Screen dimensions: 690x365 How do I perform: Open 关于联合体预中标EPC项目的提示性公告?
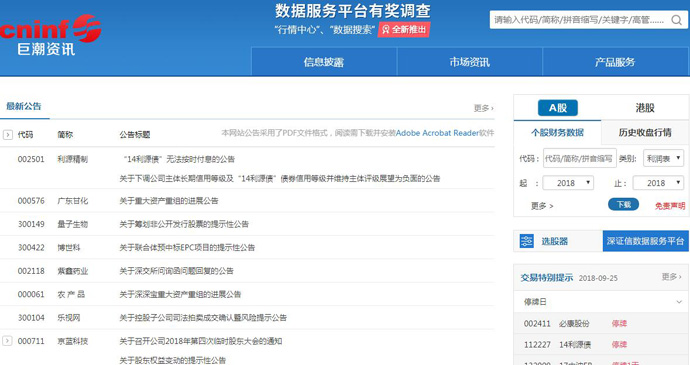pos(187,247)
